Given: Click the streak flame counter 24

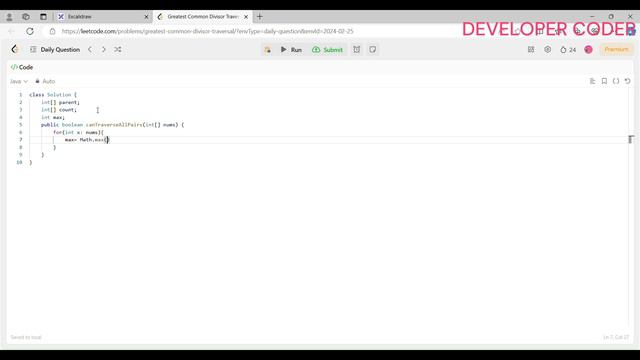Looking at the screenshot, I should click(568, 50).
